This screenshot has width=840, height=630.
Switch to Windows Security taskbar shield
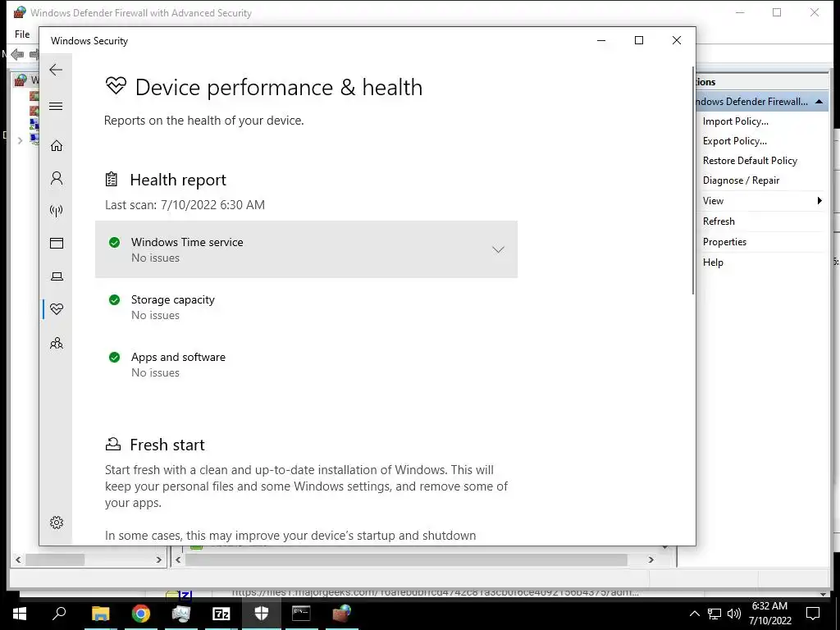pyautogui.click(x=262, y=614)
